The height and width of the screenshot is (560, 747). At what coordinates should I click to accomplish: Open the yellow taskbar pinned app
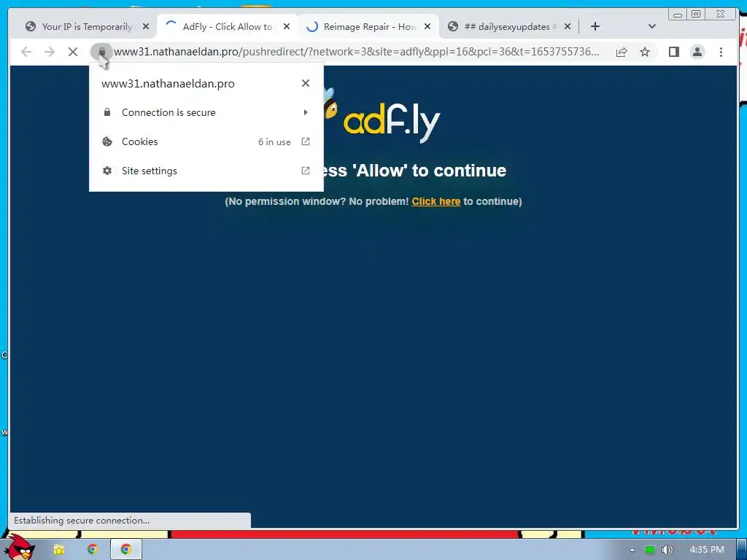click(58, 550)
